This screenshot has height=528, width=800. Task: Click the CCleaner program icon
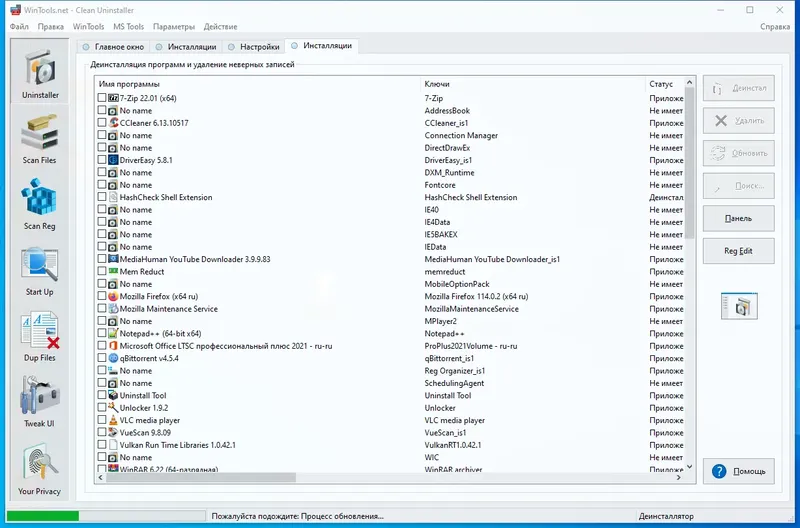(113, 123)
